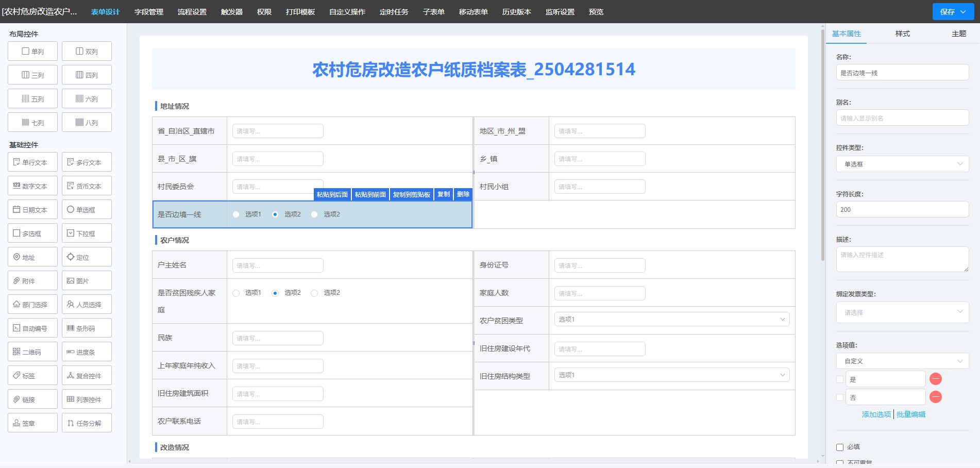980x468 pixels.
Task: Select the 二维码 (QR code) control
Action: 32,352
